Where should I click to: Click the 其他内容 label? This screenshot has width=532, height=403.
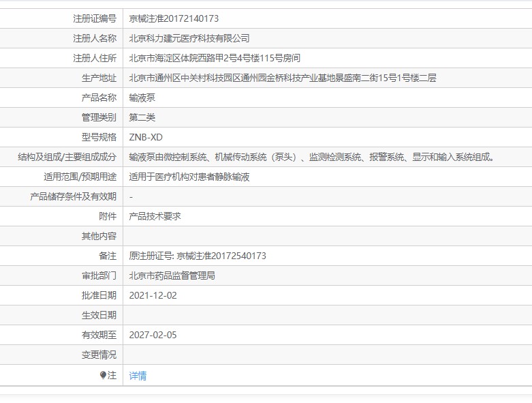99,236
